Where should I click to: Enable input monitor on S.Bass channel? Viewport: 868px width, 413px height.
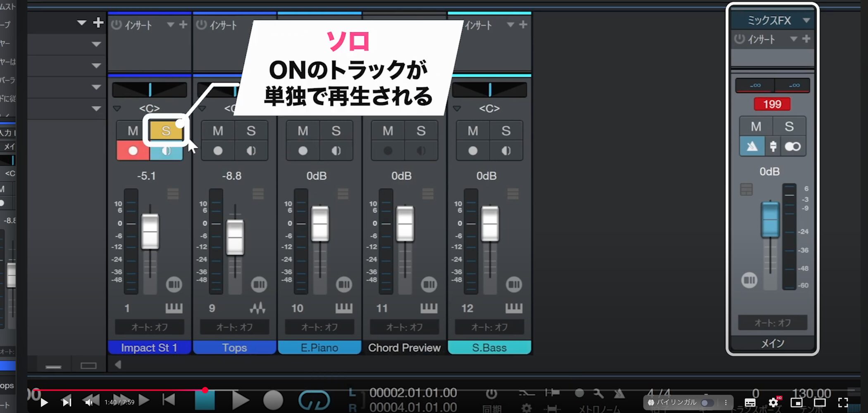click(x=506, y=151)
